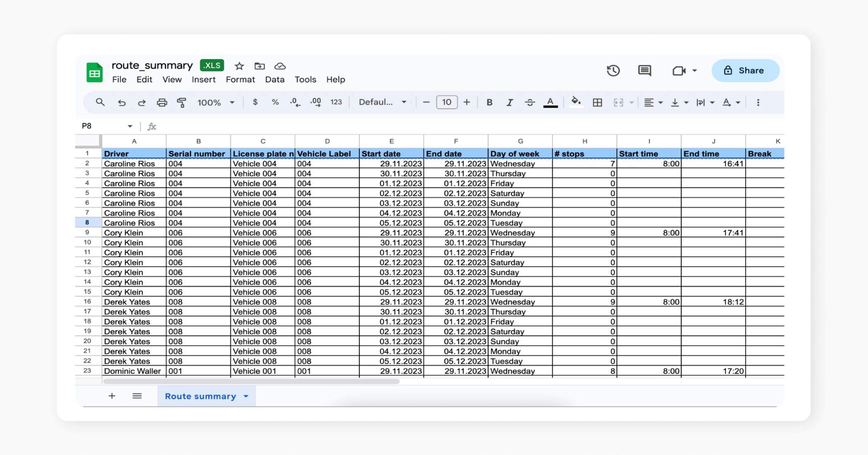Open the Data menu
The width and height of the screenshot is (868, 455).
[275, 80]
